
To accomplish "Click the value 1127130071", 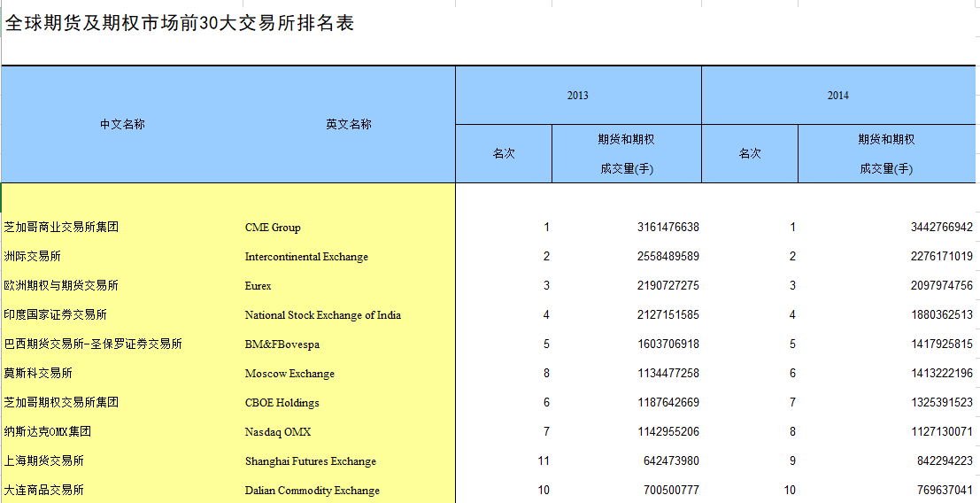I will click(942, 432).
